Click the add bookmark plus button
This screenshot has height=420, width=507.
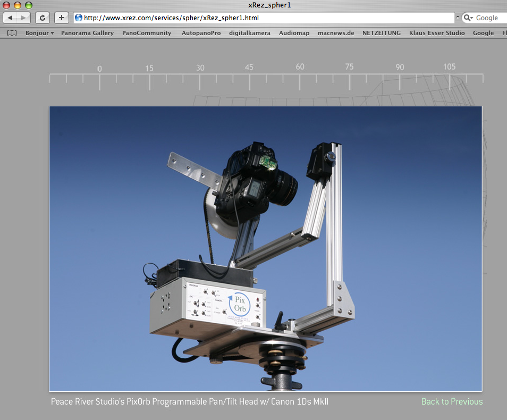tap(62, 18)
